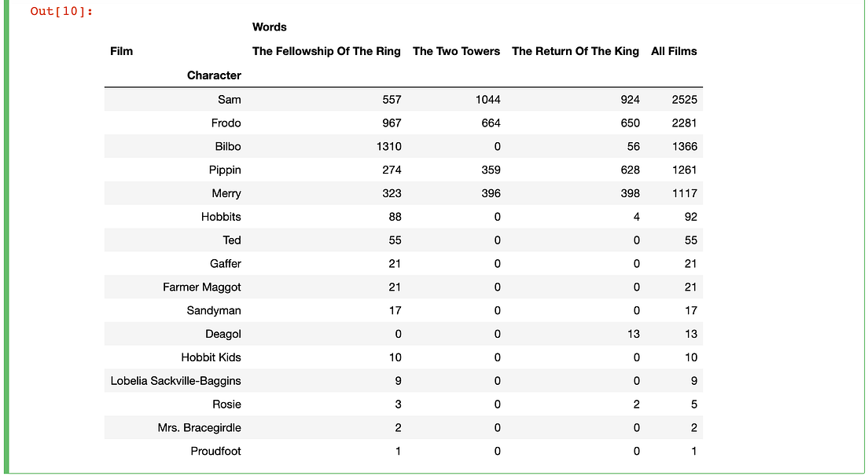Click the Out[10] output prompt label

61,11
